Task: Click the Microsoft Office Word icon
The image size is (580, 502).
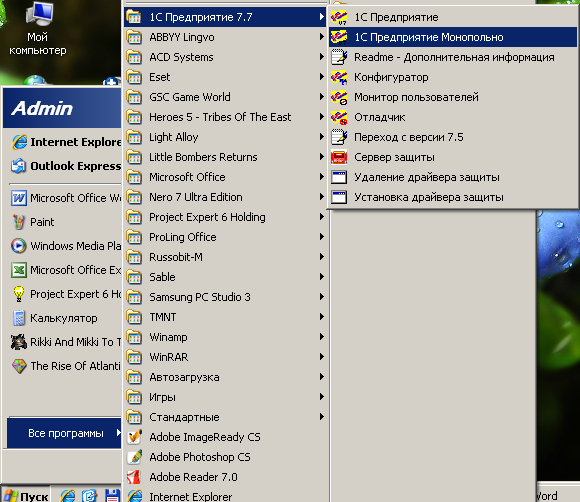Action: pos(18,198)
